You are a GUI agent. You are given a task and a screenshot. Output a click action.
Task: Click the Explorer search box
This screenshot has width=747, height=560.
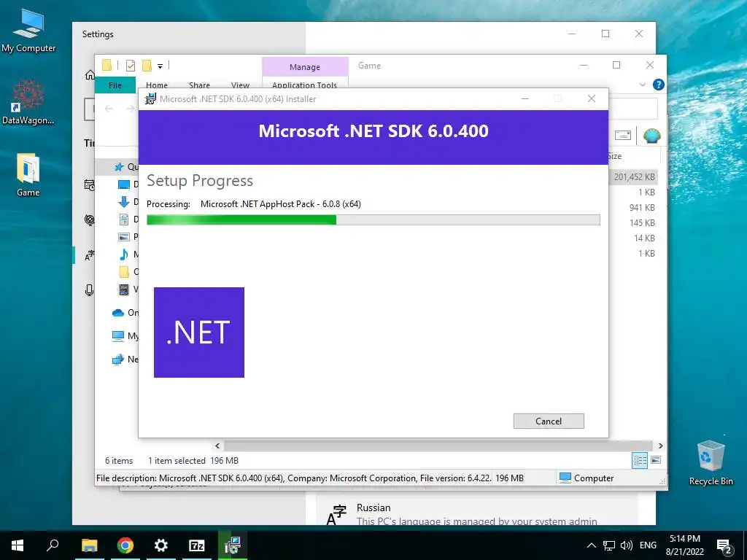632,109
